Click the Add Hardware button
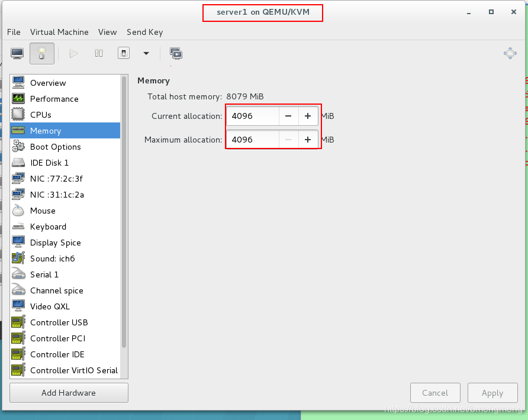The height and width of the screenshot is (420, 528). click(69, 393)
